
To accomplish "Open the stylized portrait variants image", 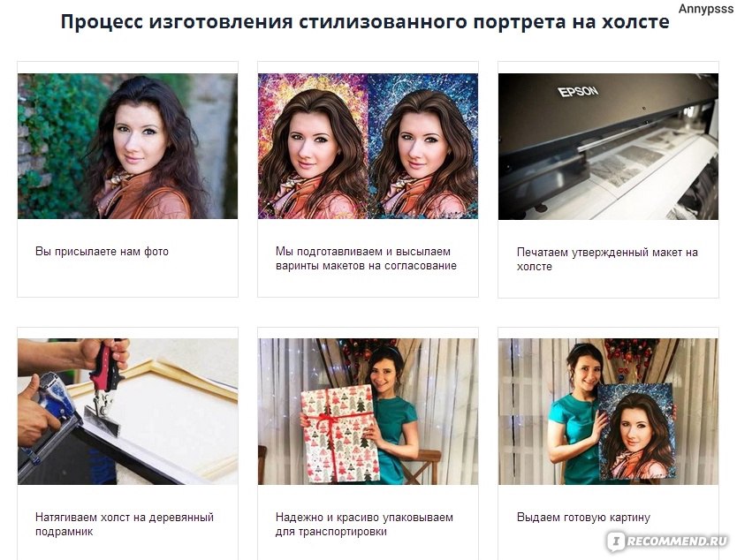I will pyautogui.click(x=368, y=146).
